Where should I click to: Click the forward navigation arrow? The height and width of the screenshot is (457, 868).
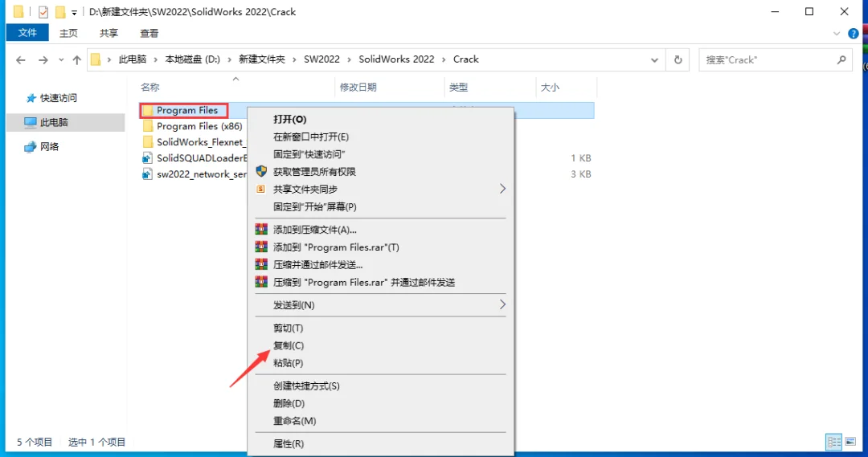(x=43, y=59)
